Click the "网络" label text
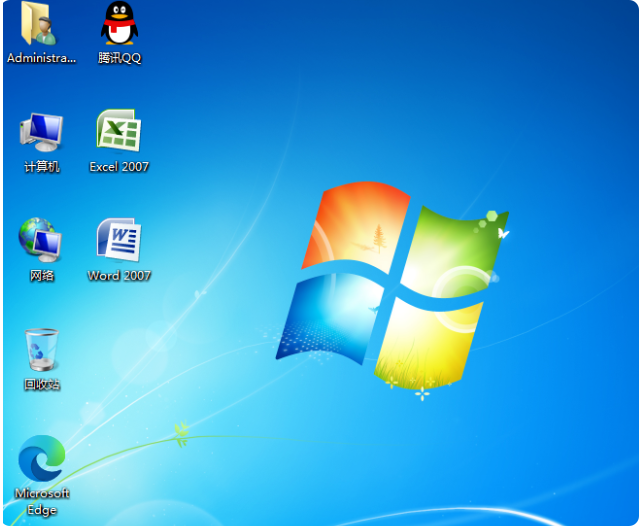 click(41, 276)
